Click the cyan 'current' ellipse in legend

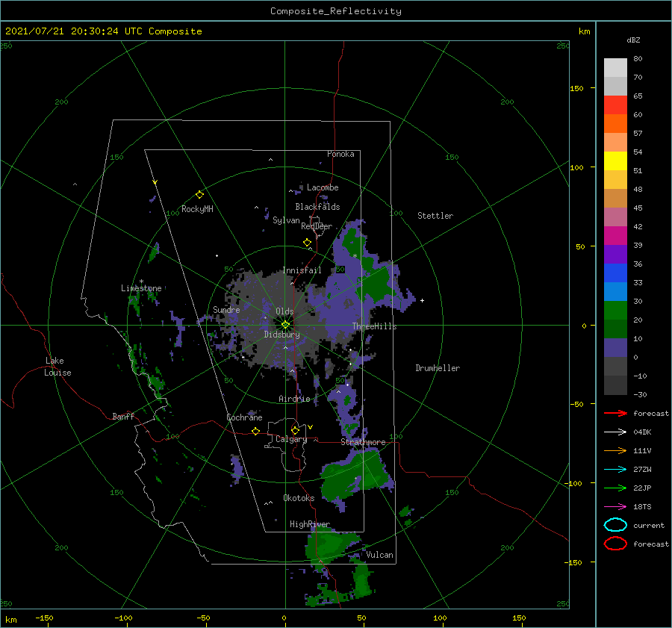(x=615, y=525)
